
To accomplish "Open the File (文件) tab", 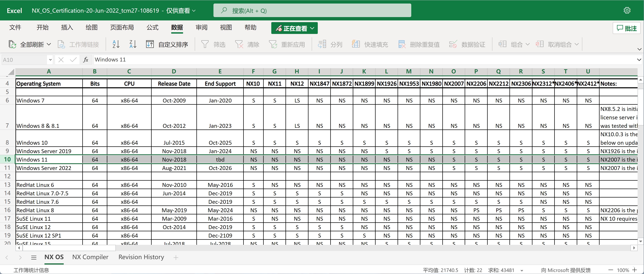I will tap(15, 28).
